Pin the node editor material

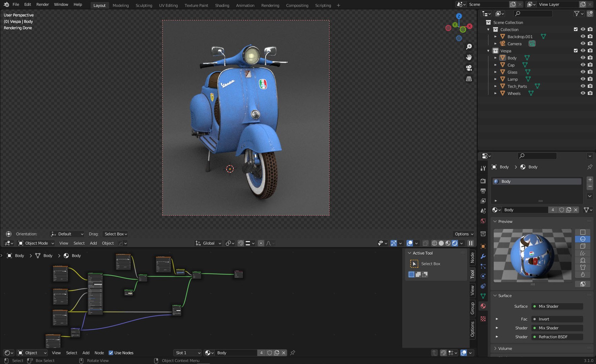tap(293, 353)
